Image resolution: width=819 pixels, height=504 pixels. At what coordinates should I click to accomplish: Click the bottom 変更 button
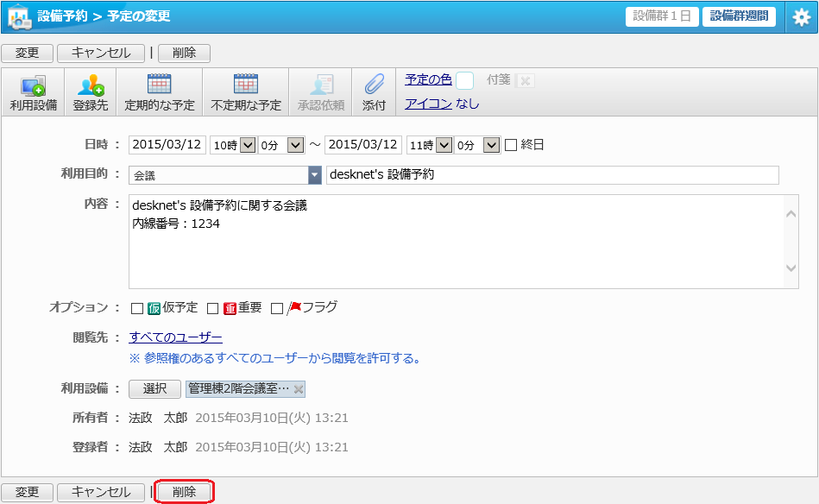click(x=27, y=492)
